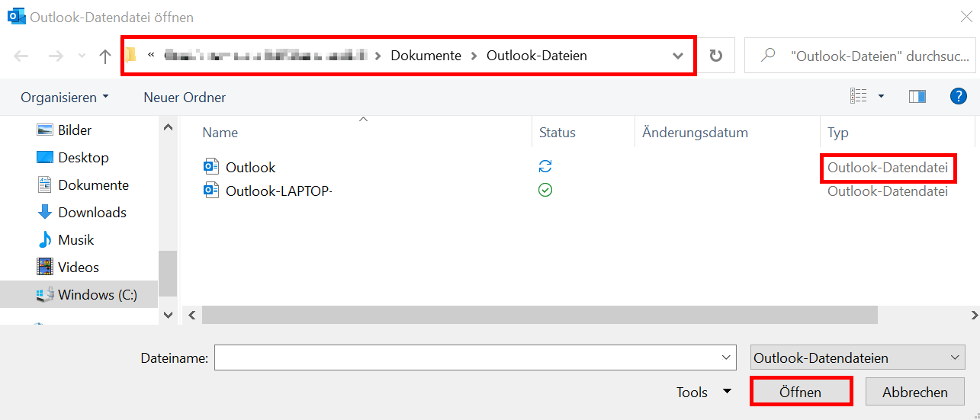Close the Outlook-Datendatei öffnen dialog
This screenshot has height=420, width=980.
coord(966,17)
